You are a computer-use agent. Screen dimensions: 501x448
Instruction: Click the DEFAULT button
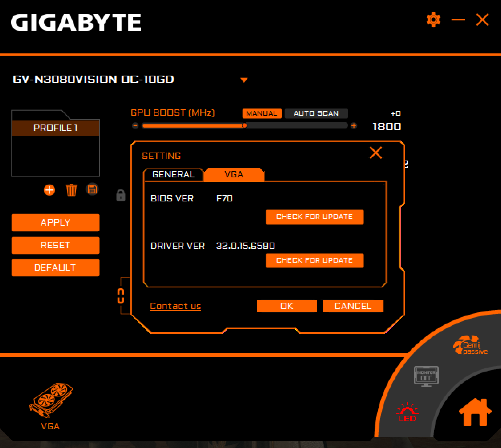(x=55, y=268)
